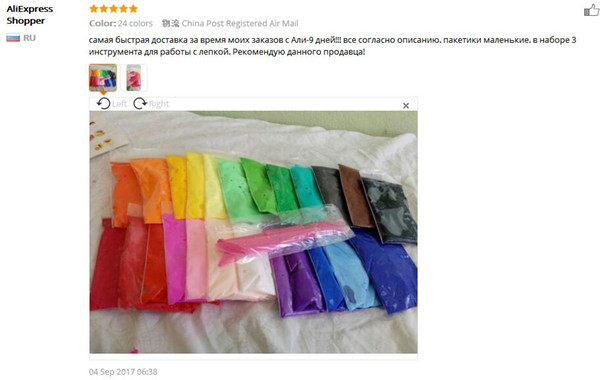Click the enlarged clay packets photo
Screen dimensions: 600x380
(253, 232)
